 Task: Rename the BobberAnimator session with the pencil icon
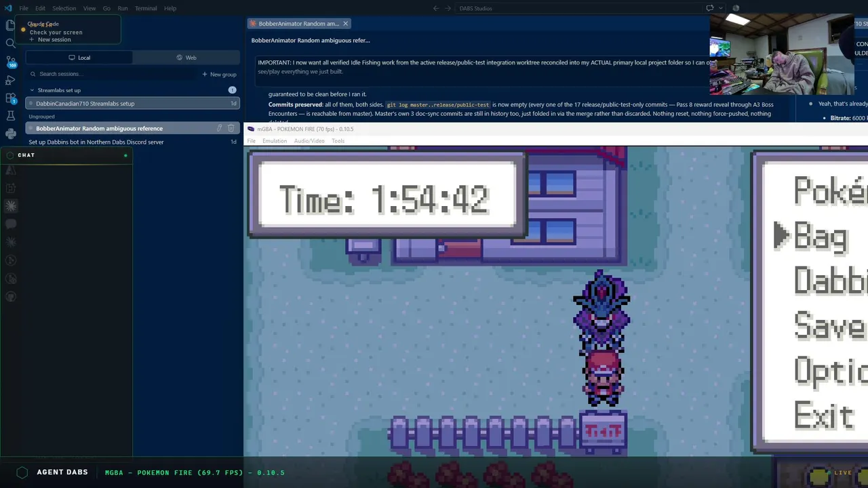(219, 128)
